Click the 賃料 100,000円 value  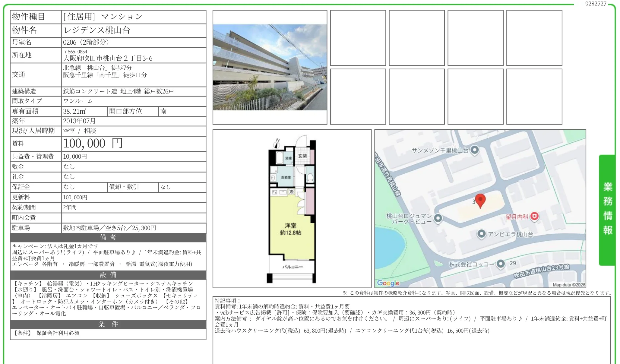point(93,144)
